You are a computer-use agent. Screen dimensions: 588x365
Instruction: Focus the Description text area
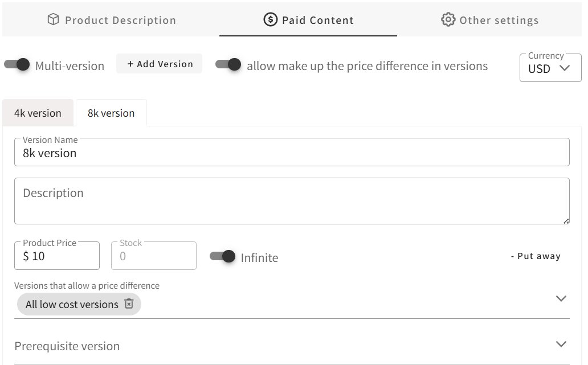[292, 201]
